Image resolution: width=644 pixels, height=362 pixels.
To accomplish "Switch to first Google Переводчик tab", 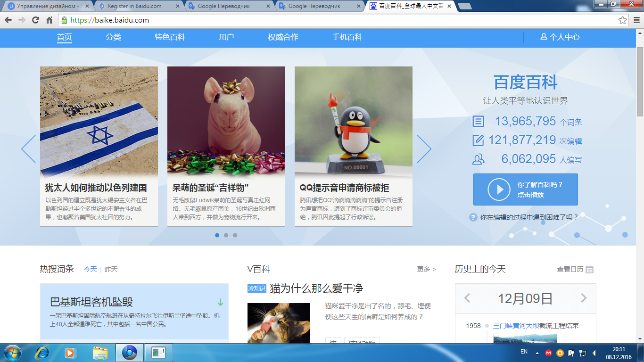I will pos(227,6).
